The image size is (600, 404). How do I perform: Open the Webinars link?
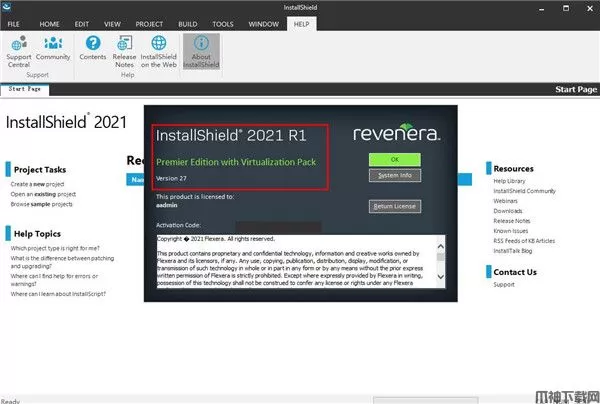[505, 201]
